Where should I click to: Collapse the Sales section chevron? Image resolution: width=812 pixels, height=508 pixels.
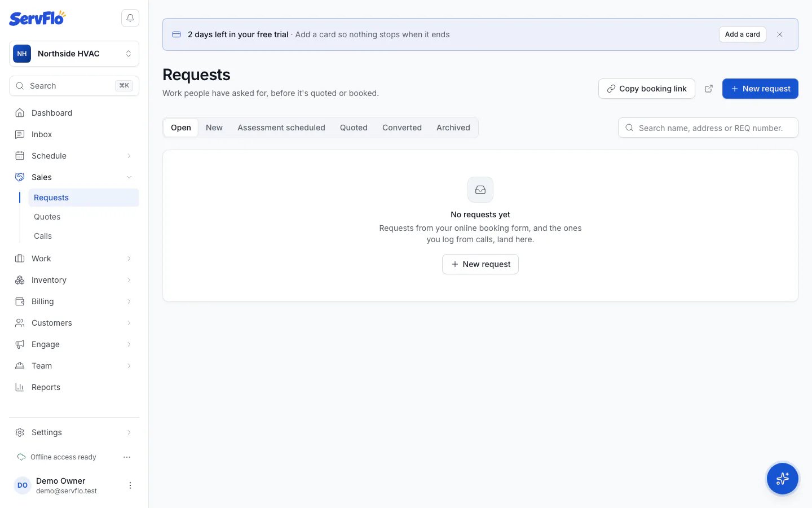tap(129, 177)
